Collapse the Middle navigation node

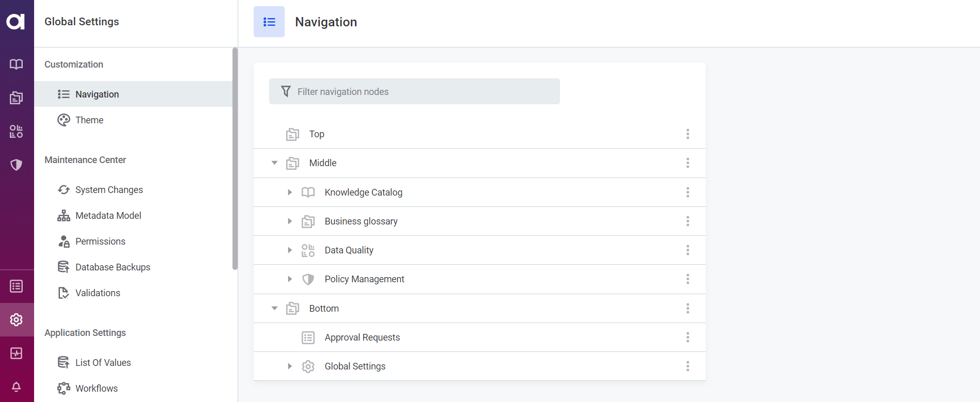[275, 163]
